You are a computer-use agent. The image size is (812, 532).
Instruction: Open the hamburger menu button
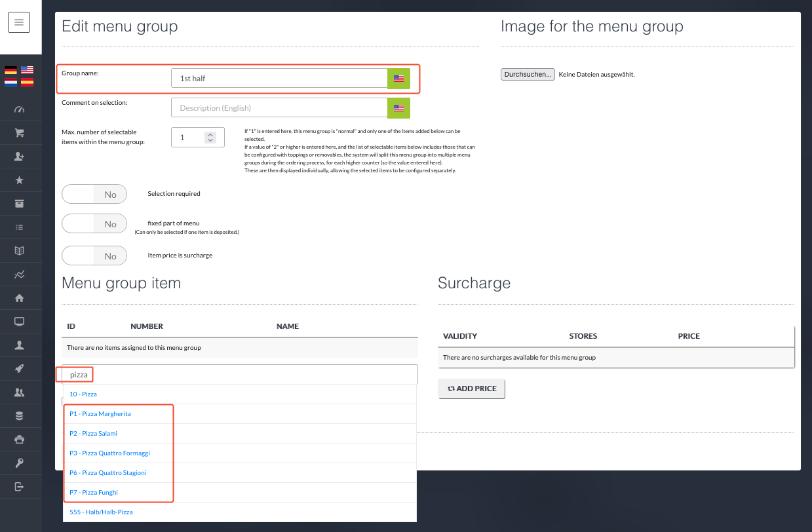pyautogui.click(x=19, y=22)
